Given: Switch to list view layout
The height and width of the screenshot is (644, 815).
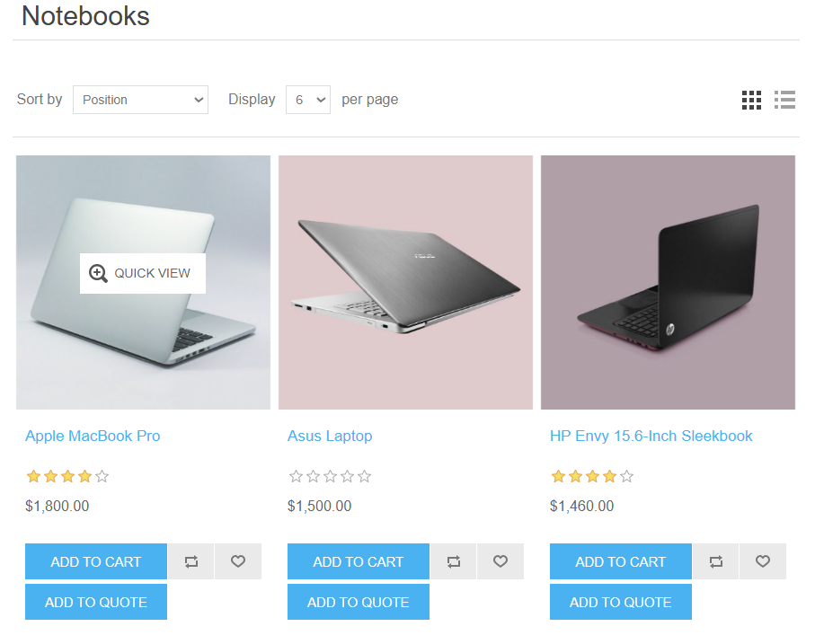Looking at the screenshot, I should point(784,100).
